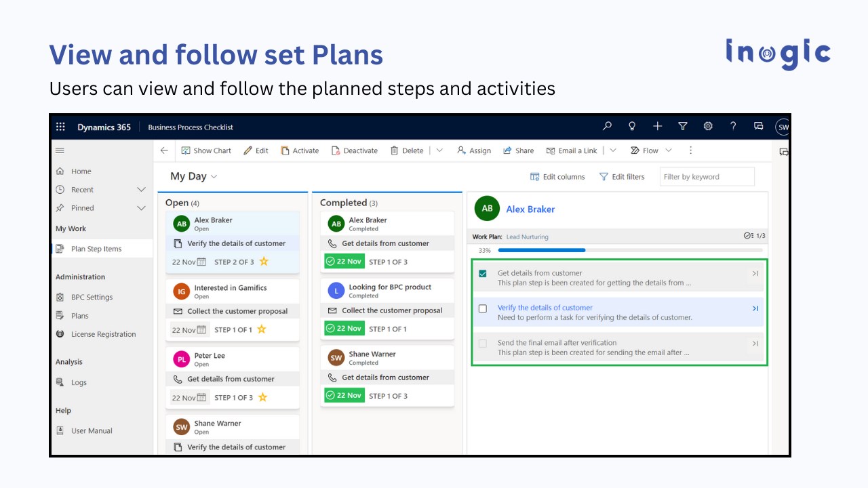The image size is (868, 488).
Task: Click the side pane chat icon on right edge
Action: coord(784,152)
